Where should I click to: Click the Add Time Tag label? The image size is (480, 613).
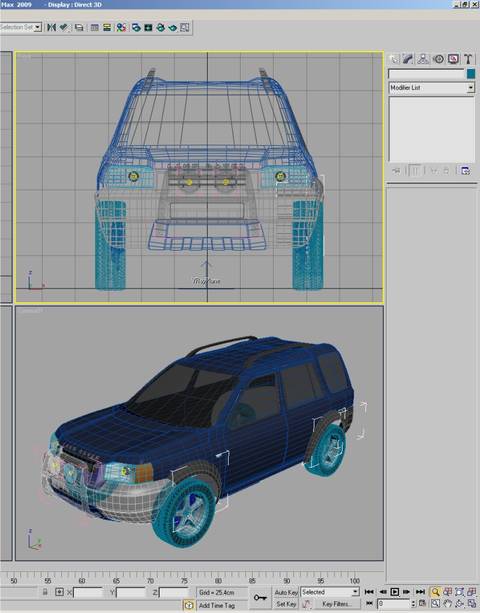pyautogui.click(x=217, y=605)
